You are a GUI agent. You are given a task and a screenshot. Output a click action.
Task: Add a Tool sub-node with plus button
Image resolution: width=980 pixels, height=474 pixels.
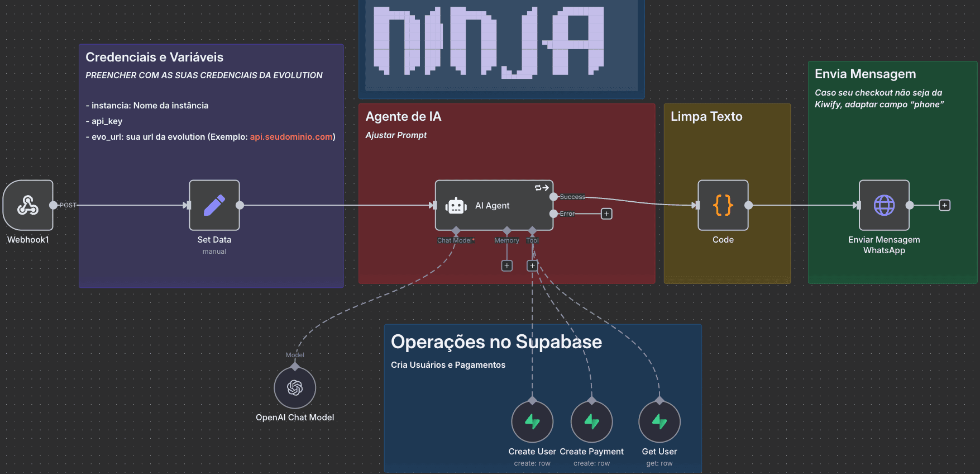(x=532, y=266)
